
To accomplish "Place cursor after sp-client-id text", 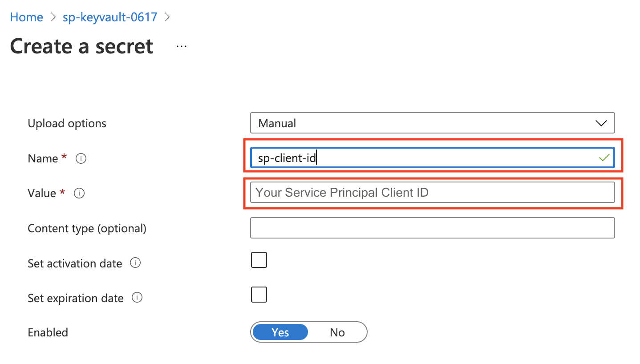I will click(317, 157).
